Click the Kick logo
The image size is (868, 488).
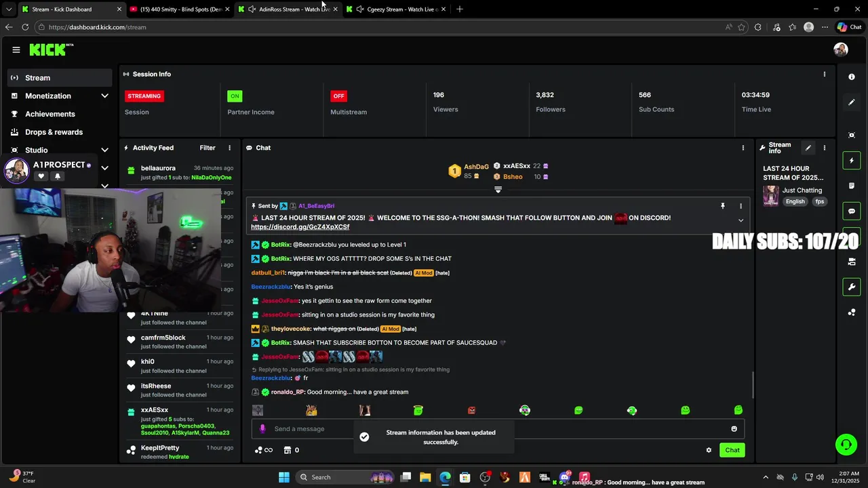(x=52, y=49)
